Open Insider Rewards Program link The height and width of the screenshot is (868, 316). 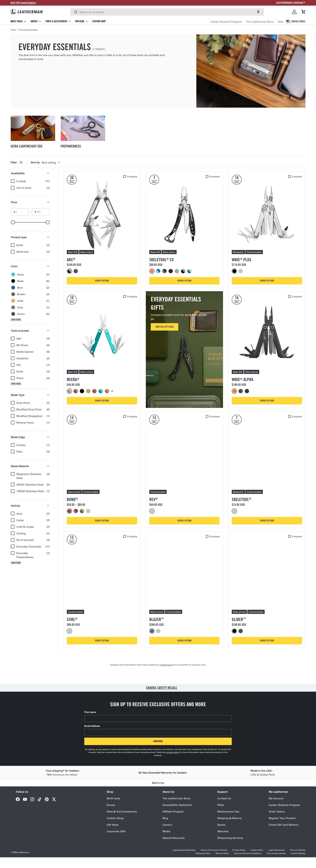tap(226, 22)
